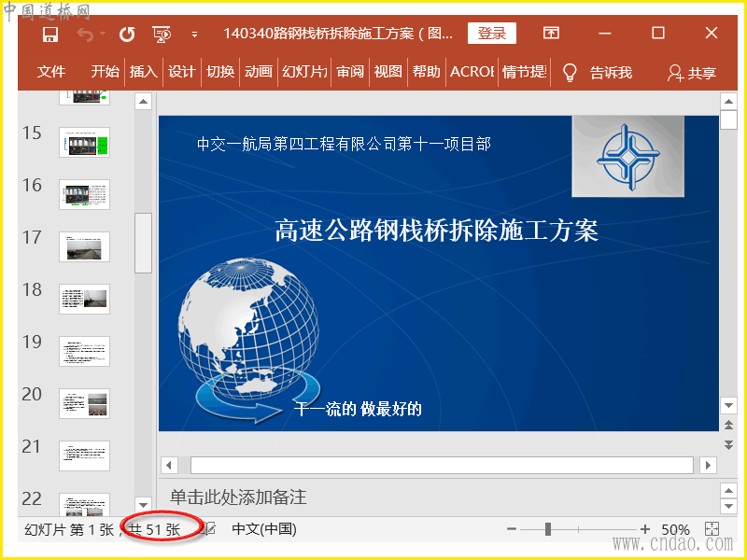The image size is (747, 560).
Task: Click the 幻灯片 第 1 张 status text
Action: coord(69,529)
